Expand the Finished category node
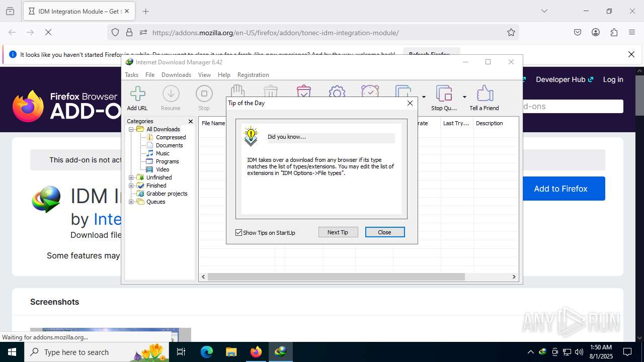This screenshot has height=362, width=644. pos(131,186)
